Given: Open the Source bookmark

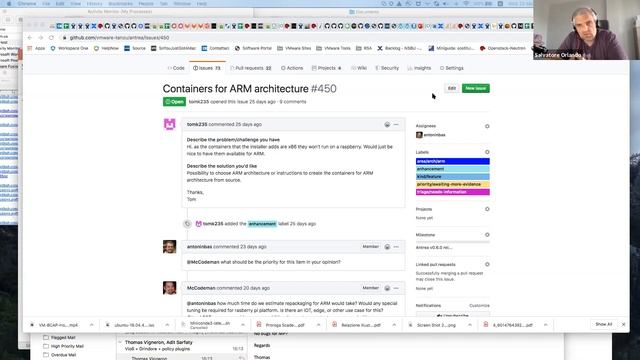Looking at the screenshot, I should click(x=135, y=48).
